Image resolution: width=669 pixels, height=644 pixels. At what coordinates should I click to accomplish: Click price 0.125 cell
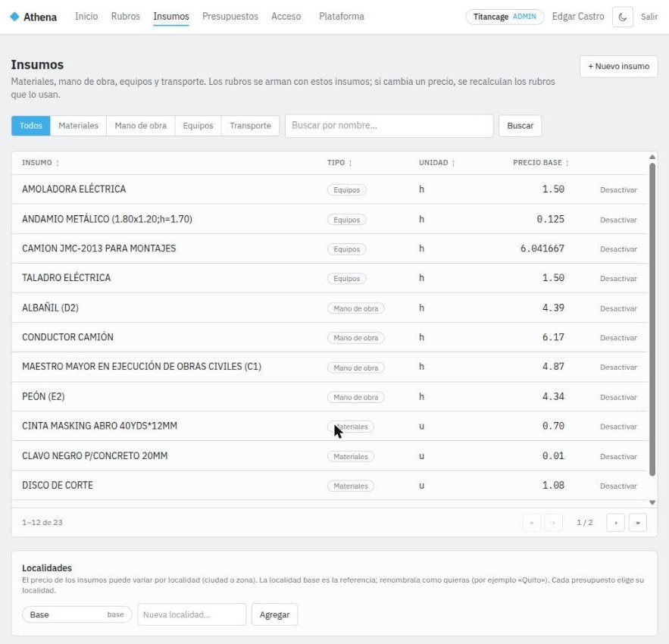(550, 219)
